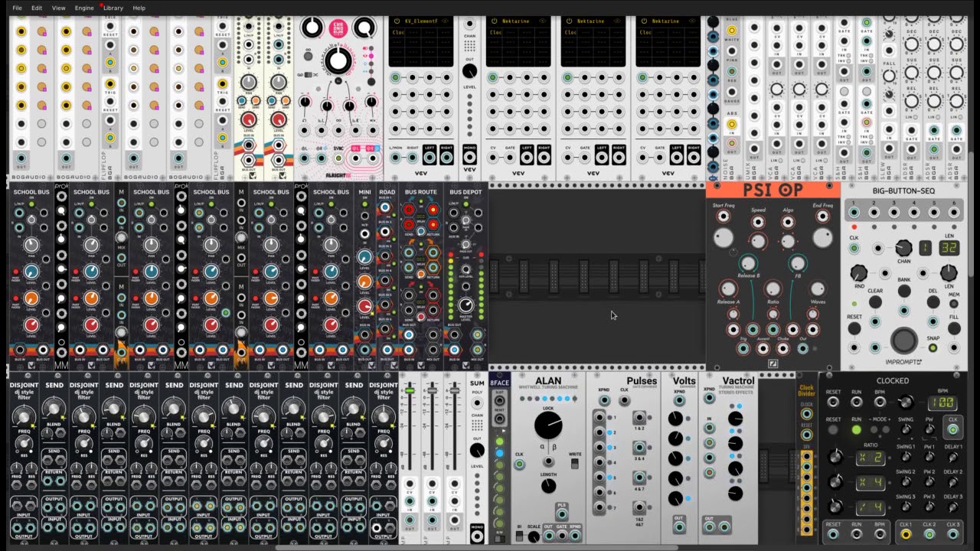Click the SUM MONO output jack
This screenshot has width=980, height=551.
point(477,536)
